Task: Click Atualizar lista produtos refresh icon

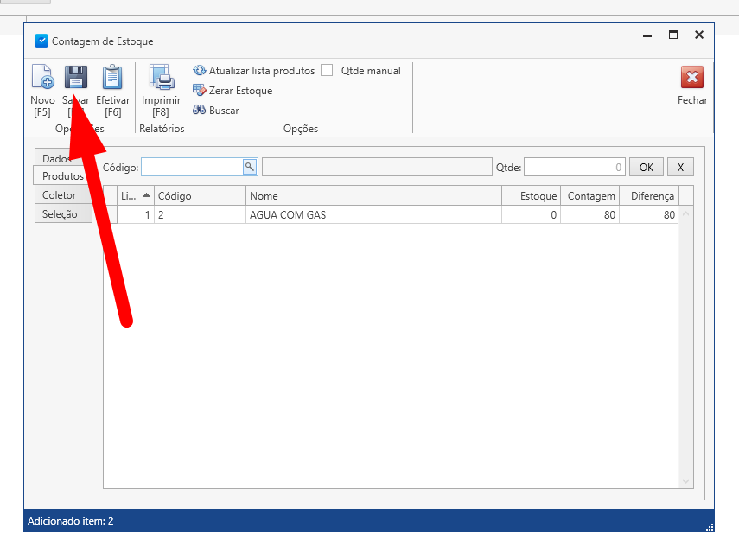Action: click(200, 71)
